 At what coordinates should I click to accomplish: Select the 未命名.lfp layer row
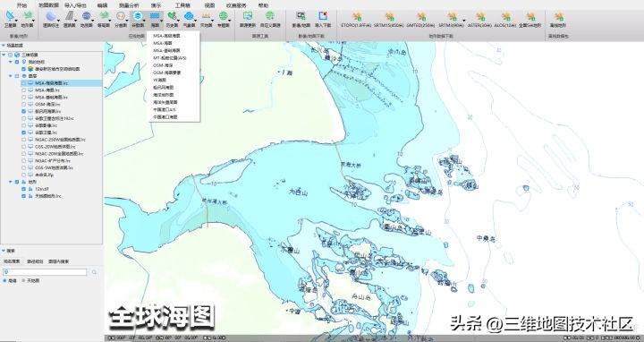[45, 175]
